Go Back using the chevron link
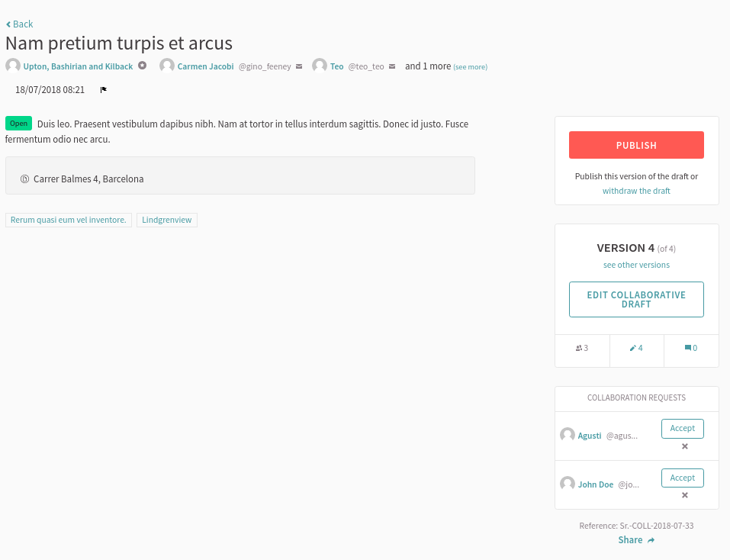The height and width of the screenshot is (560, 730). click(18, 24)
